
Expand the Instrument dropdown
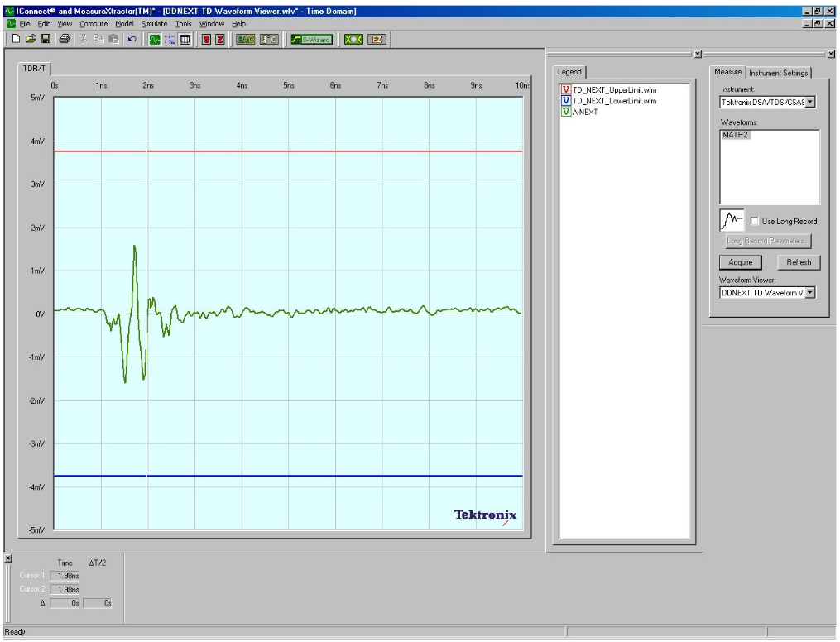(x=810, y=102)
